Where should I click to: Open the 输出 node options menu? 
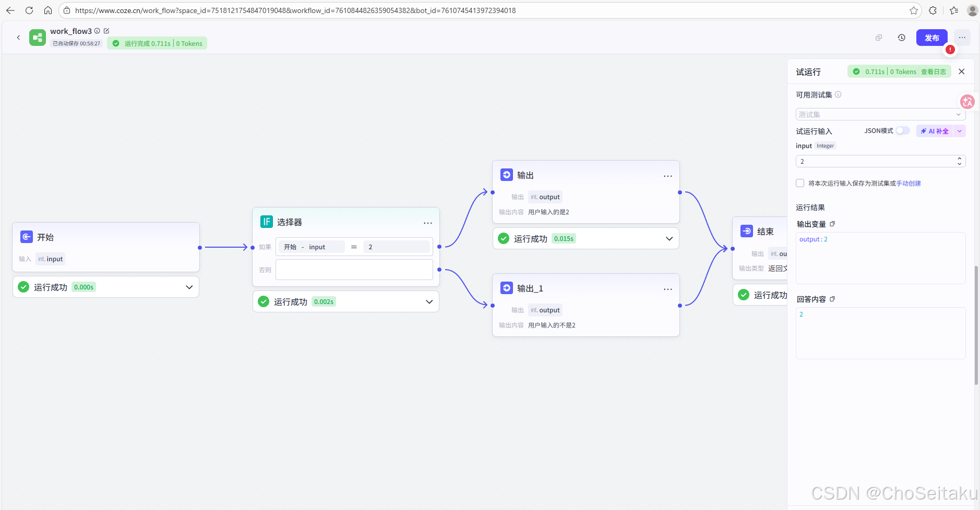(x=668, y=176)
